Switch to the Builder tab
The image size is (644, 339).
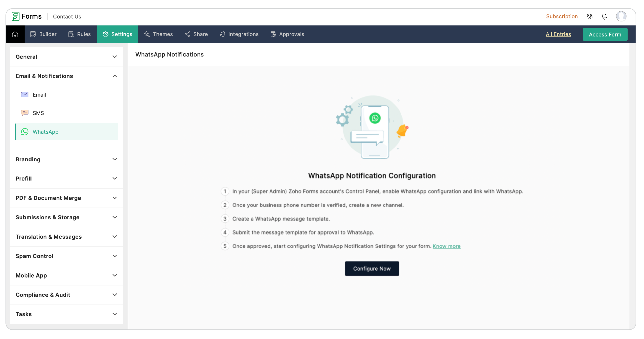tap(44, 34)
